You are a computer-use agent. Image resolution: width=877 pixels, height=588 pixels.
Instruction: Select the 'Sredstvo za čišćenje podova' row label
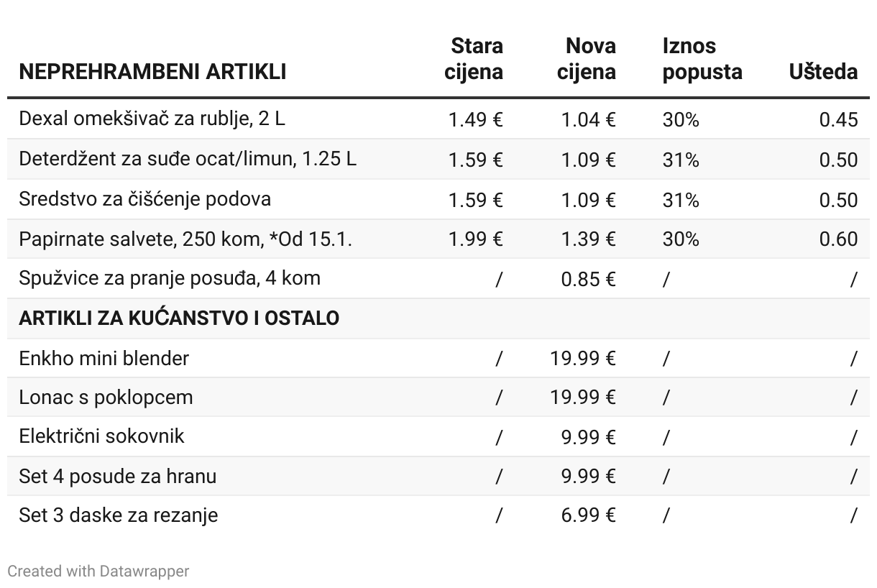145,199
